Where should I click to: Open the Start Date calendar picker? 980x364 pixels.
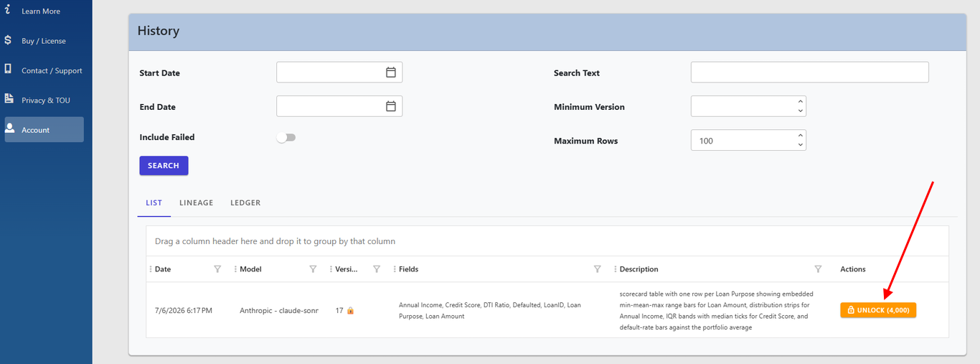391,73
